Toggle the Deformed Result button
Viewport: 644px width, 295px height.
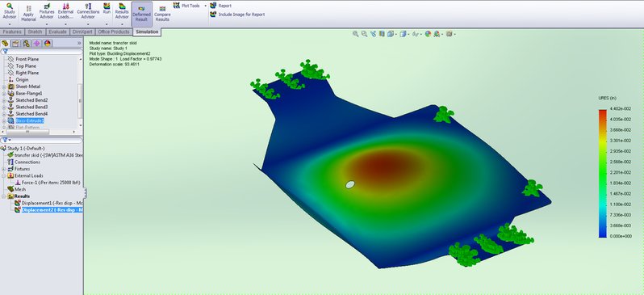(142, 14)
